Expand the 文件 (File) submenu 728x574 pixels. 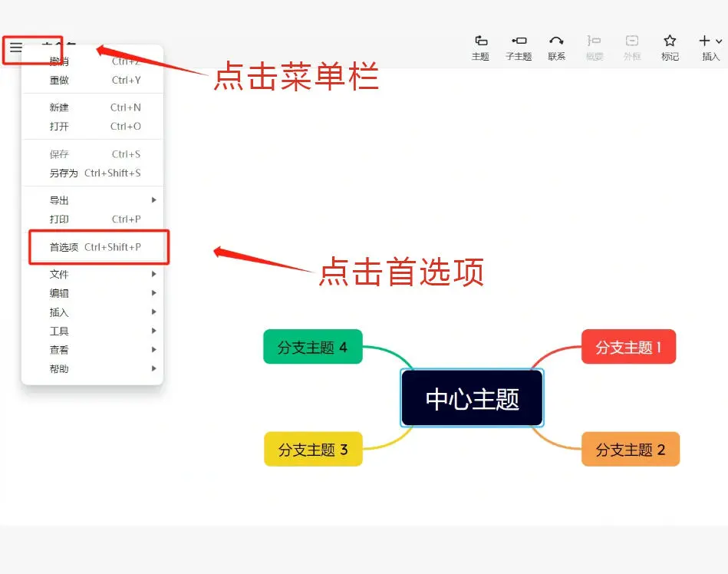59,273
